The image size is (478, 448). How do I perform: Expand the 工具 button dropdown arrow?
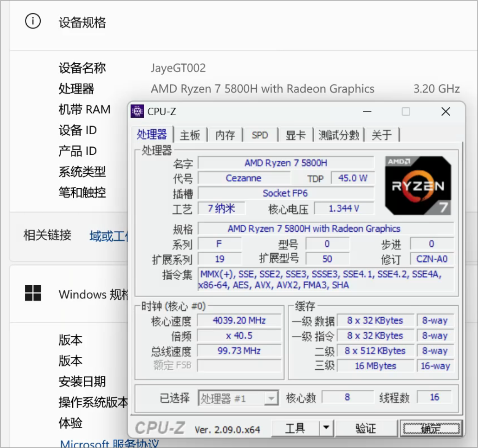326,428
